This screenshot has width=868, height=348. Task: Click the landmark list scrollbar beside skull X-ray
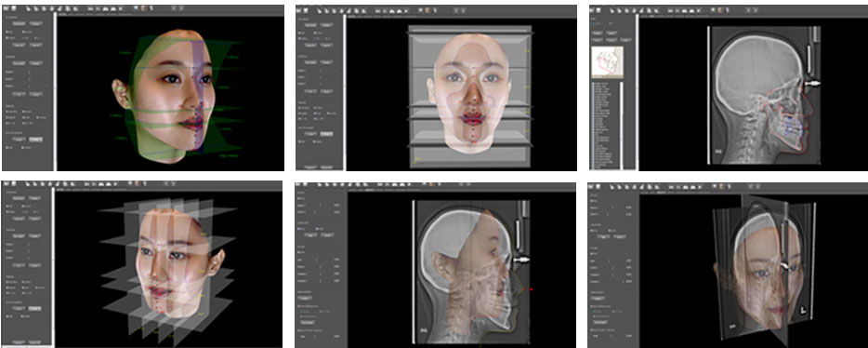pos(621,125)
